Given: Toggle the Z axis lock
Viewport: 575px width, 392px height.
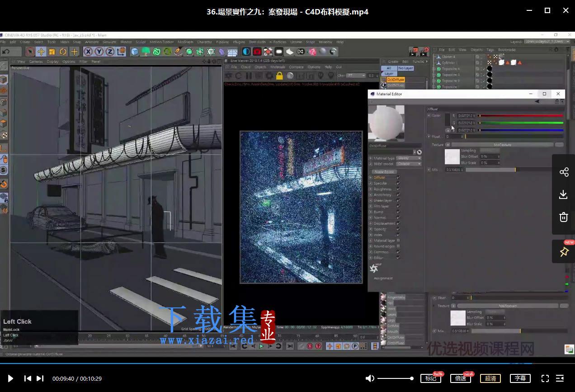Looking at the screenshot, I should pyautogui.click(x=110, y=52).
